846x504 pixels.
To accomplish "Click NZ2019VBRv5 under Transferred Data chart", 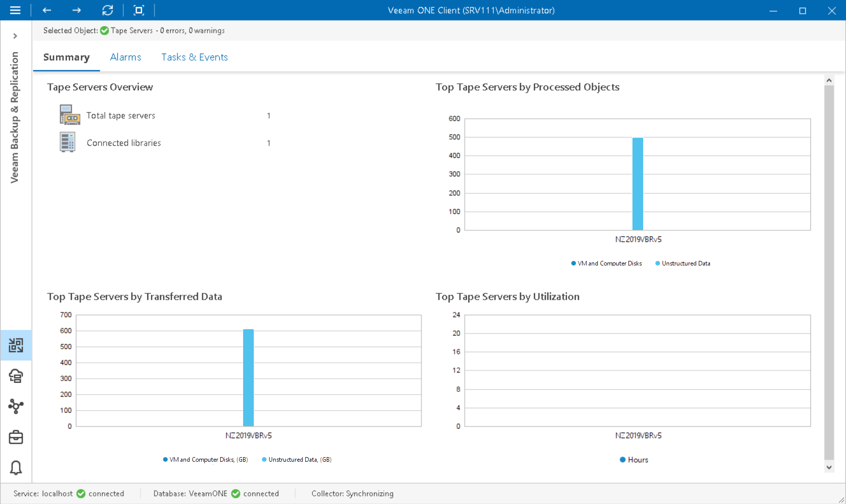I will coord(249,436).
